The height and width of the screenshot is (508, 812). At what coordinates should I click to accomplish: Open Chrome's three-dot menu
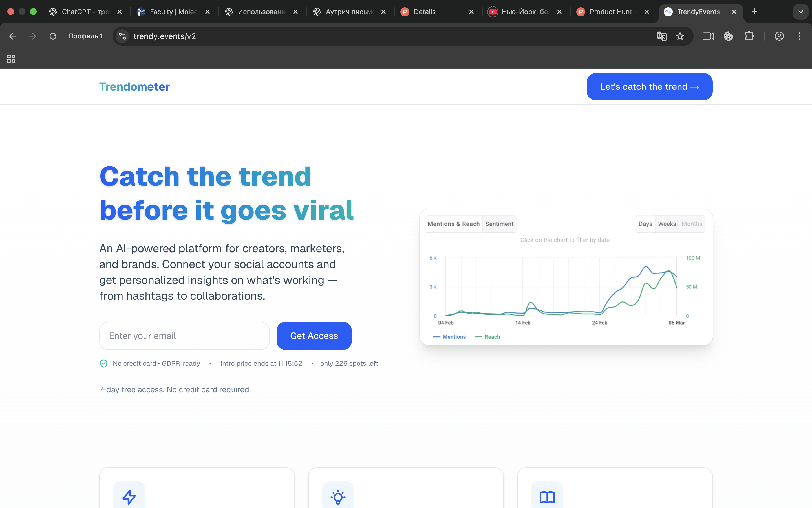pos(800,36)
